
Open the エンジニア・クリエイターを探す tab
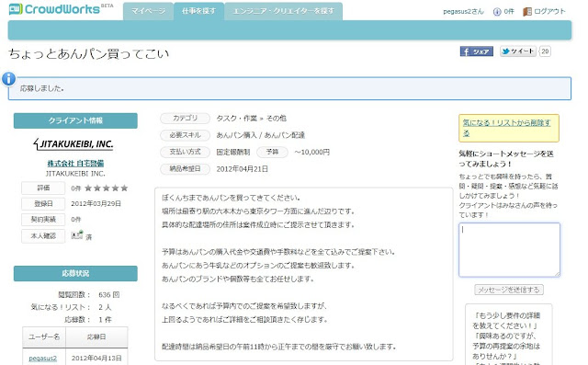(284, 11)
